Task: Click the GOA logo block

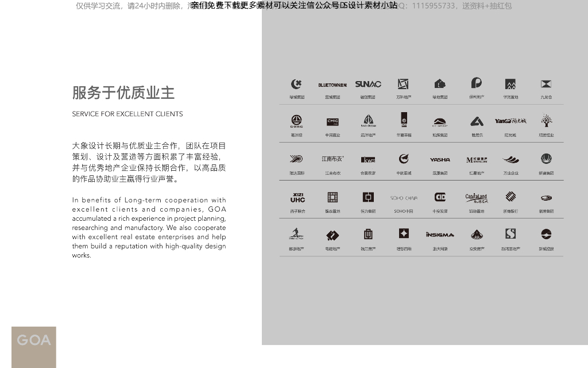Action: [34, 347]
